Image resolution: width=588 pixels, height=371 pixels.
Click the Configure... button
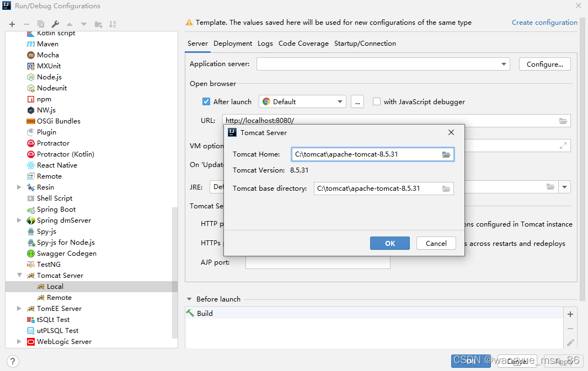pyautogui.click(x=545, y=64)
